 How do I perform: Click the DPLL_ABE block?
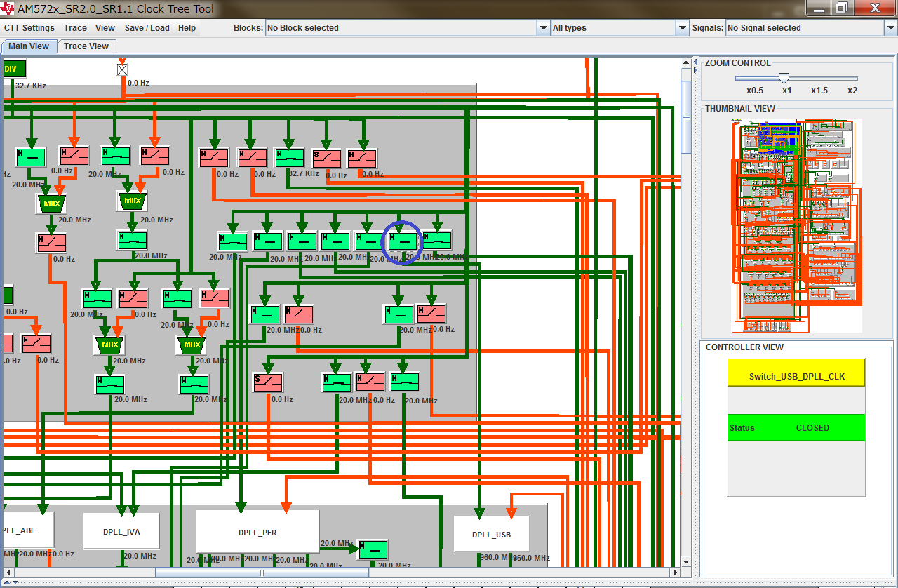click(x=27, y=530)
